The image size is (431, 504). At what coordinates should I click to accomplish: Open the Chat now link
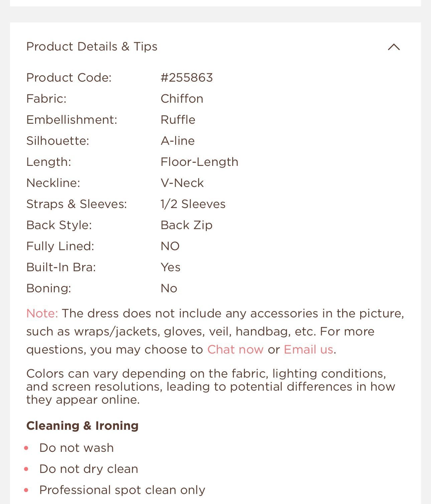235,349
